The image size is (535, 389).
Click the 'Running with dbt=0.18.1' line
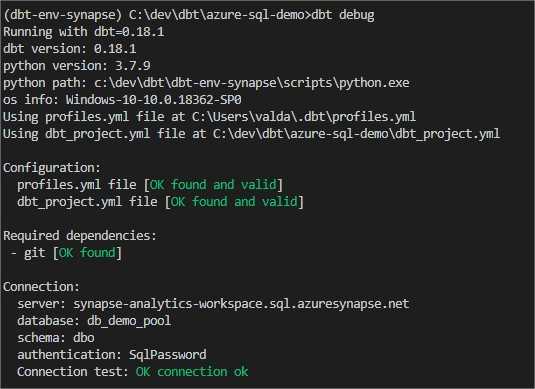[x=84, y=32]
